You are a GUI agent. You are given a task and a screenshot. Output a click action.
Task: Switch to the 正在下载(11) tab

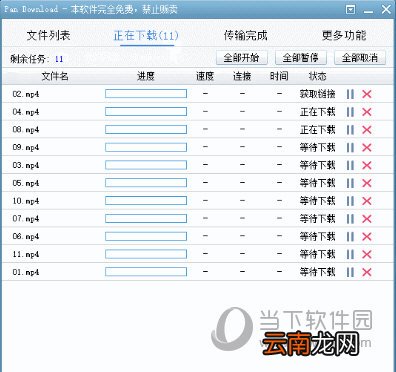(146, 35)
